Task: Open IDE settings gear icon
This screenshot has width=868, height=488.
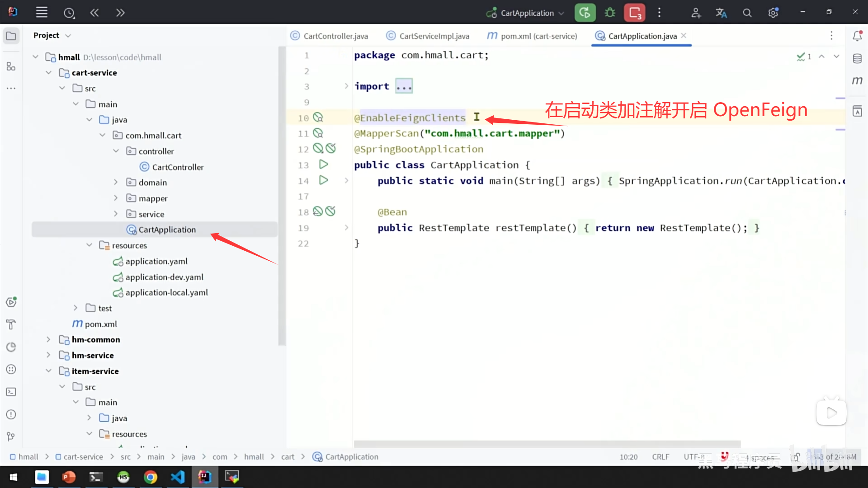Action: [x=773, y=13]
